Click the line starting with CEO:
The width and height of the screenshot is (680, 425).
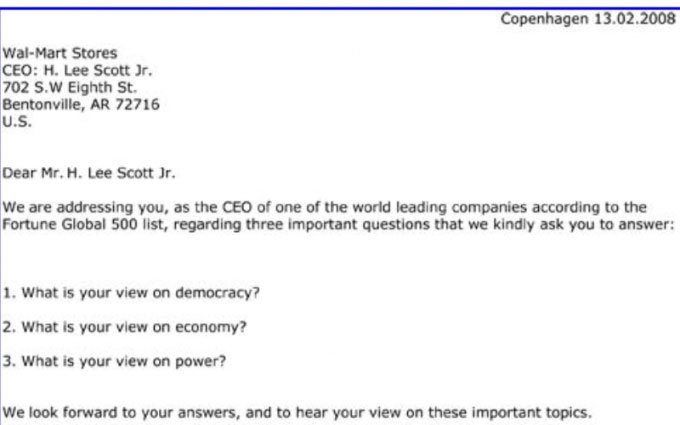[x=78, y=70]
